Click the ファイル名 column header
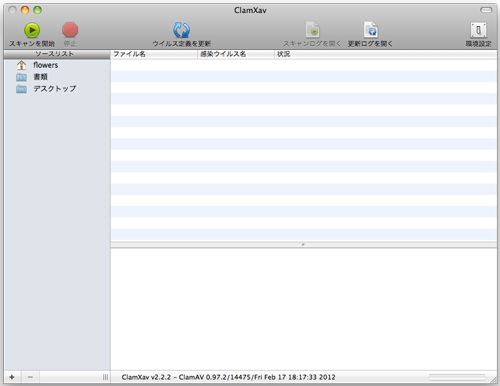The height and width of the screenshot is (386, 500). (154, 54)
